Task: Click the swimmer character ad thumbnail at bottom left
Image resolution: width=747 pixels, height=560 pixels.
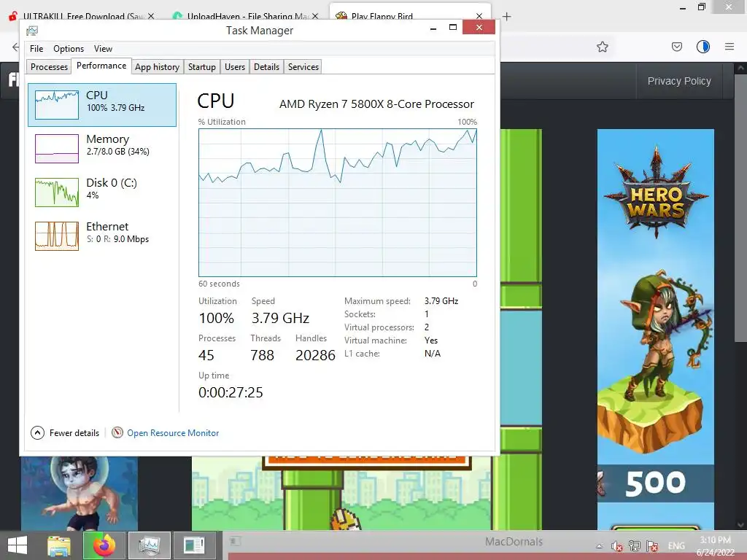Action: (x=79, y=494)
